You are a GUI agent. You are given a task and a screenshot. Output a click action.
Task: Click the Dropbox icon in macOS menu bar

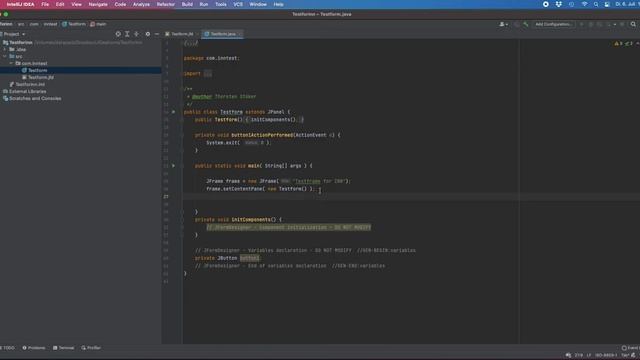tap(558, 4)
